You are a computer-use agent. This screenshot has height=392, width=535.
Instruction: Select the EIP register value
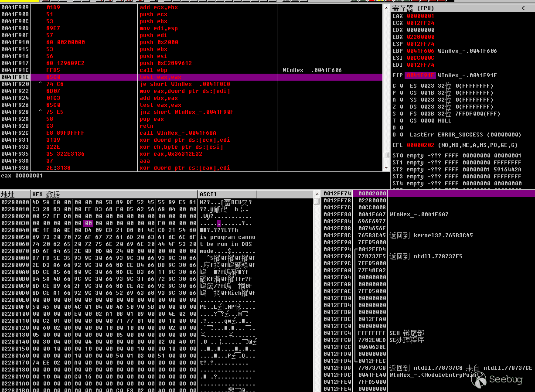coord(420,75)
